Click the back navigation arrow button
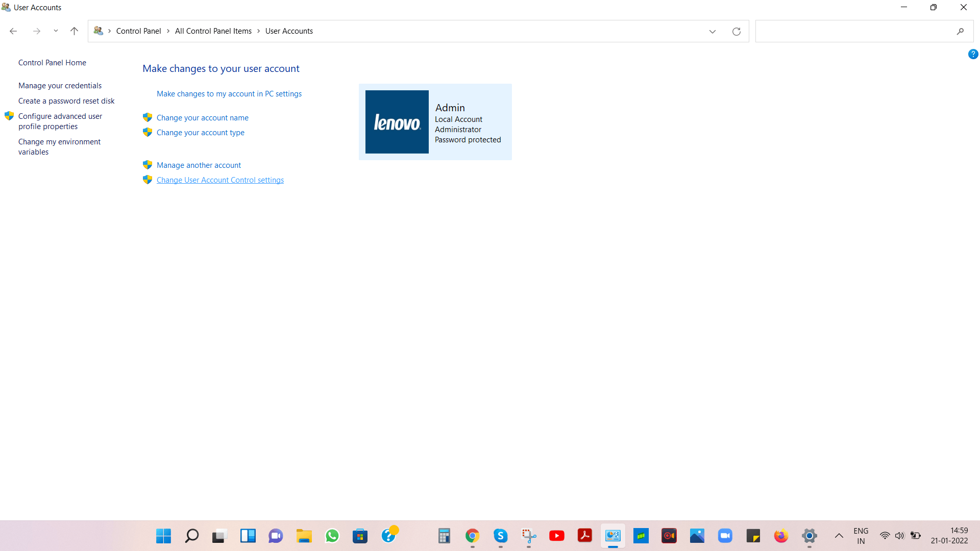The height and width of the screenshot is (551, 980). 14,31
